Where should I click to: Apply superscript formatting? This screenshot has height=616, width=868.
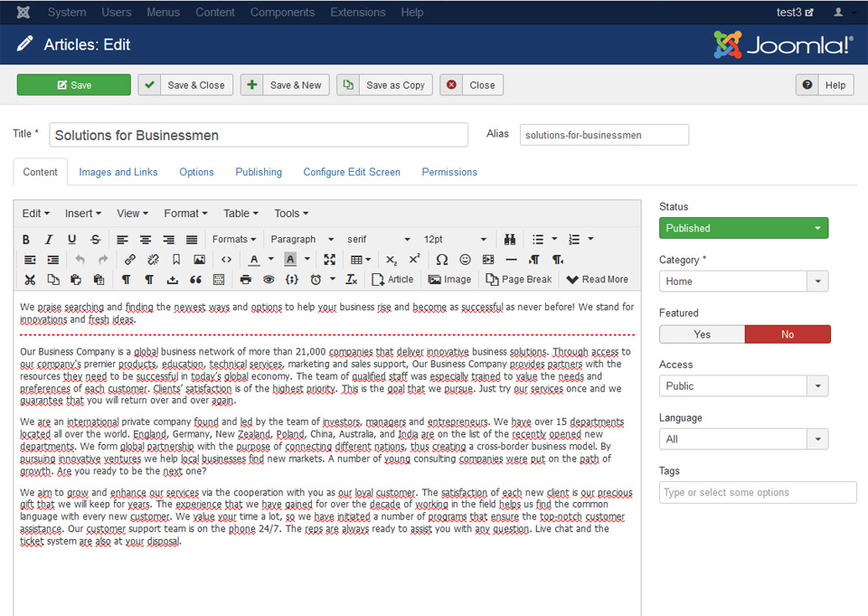point(415,260)
